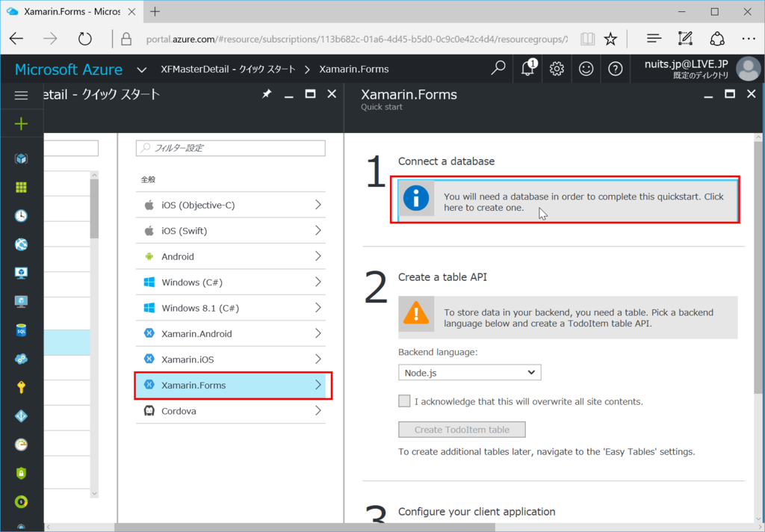The width and height of the screenshot is (765, 532).
Task: Click the filter settings search field
Action: 230,148
